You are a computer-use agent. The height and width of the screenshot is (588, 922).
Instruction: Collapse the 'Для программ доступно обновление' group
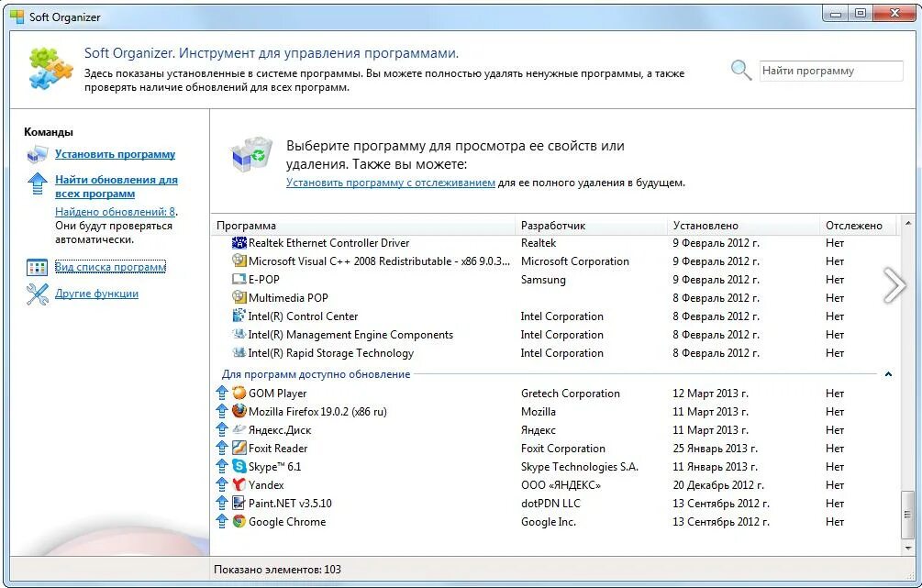(888, 374)
